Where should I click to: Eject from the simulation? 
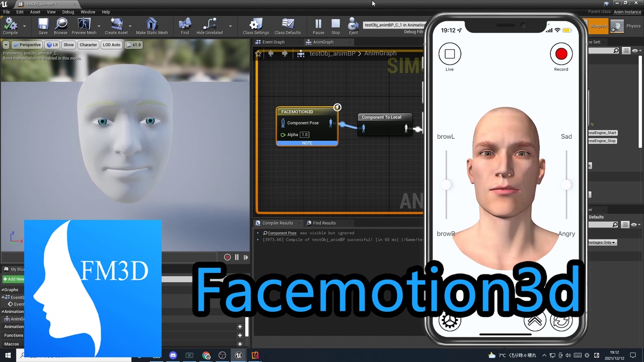[x=353, y=26]
